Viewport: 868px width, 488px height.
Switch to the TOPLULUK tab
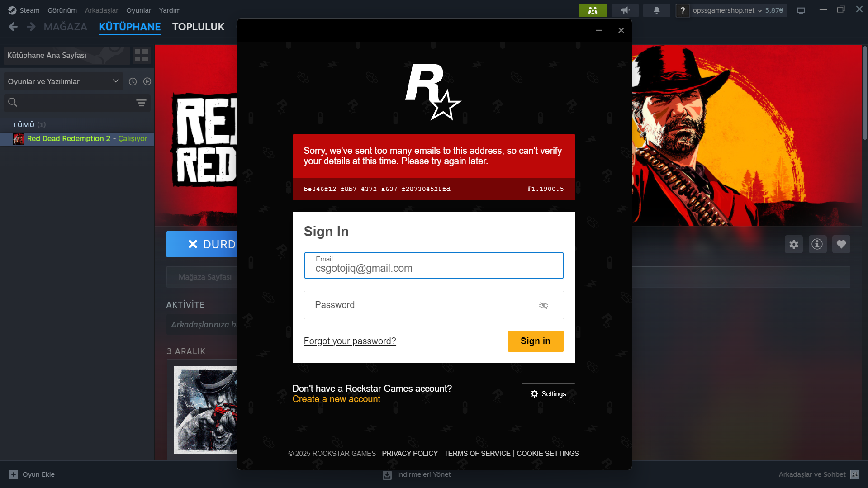(x=198, y=27)
